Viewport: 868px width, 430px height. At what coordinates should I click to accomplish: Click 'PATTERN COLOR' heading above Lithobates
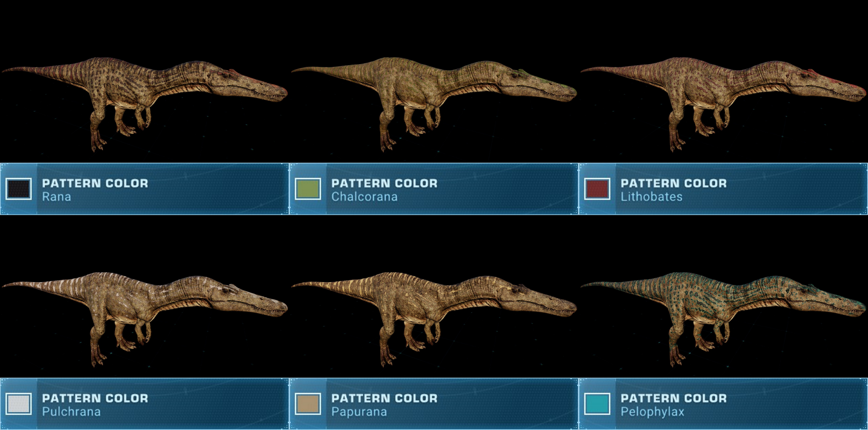(674, 183)
